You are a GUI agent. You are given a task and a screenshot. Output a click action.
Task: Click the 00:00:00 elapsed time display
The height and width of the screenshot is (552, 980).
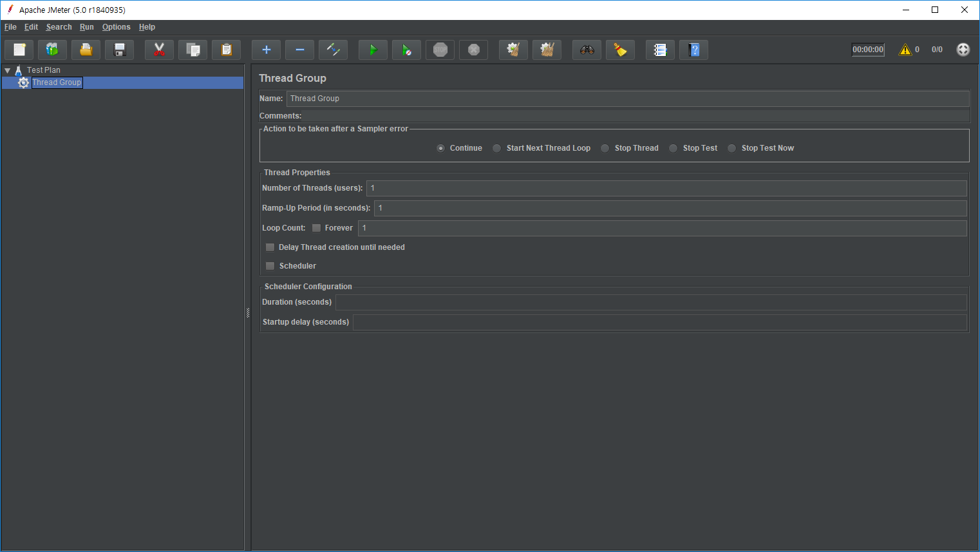pyautogui.click(x=868, y=50)
